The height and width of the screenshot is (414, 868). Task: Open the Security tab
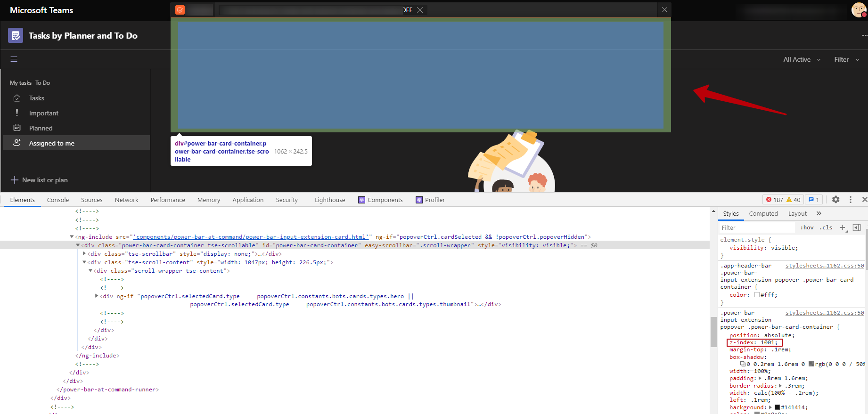[287, 200]
